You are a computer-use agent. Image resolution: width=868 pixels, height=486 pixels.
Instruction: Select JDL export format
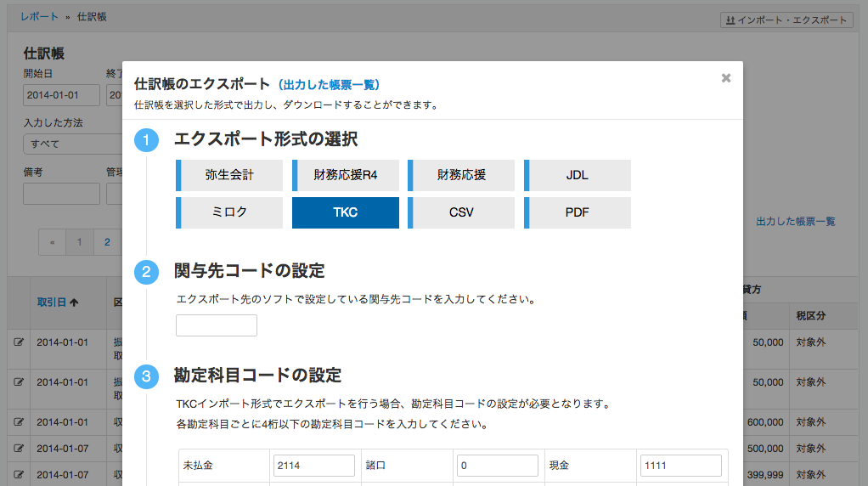point(578,175)
